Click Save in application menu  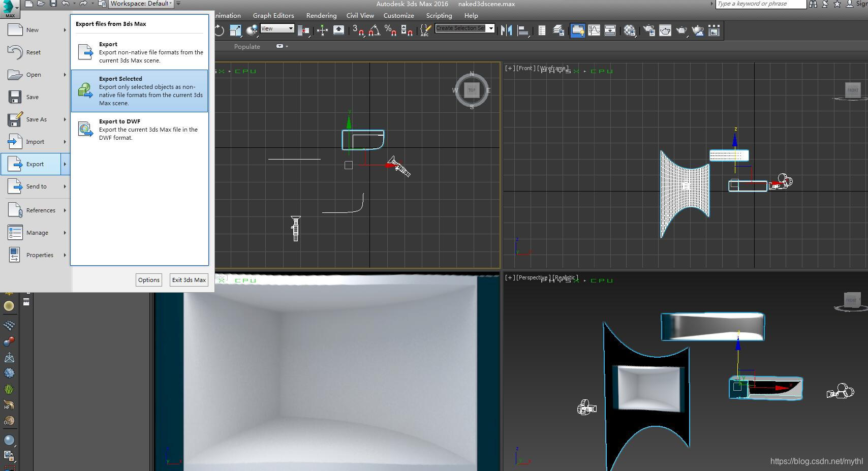35,97
